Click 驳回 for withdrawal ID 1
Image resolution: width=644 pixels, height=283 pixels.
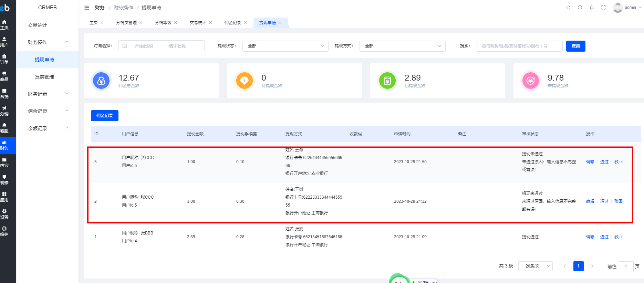619,237
